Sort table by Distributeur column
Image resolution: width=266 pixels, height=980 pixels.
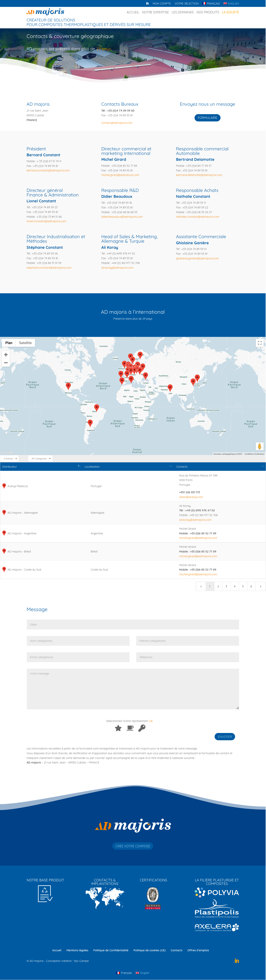(41, 466)
